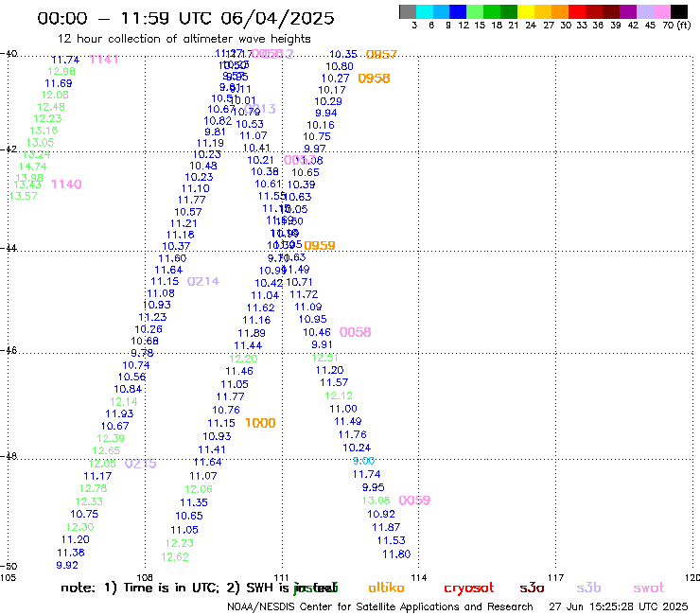Click the orange time stamp '0959'
Screen dimensions: 700x615
coord(320,246)
